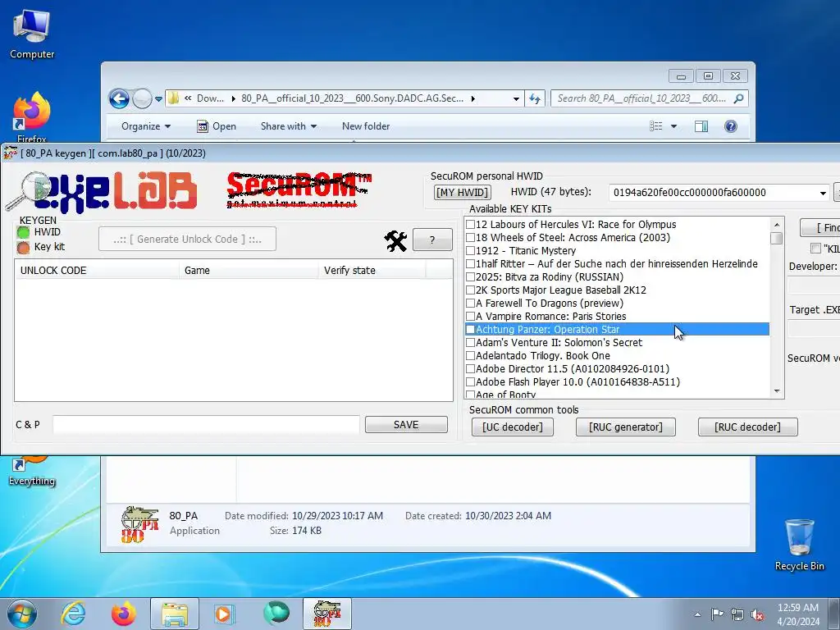Check Adobe Director 11.5 entry
840x630 pixels.
[x=470, y=369]
